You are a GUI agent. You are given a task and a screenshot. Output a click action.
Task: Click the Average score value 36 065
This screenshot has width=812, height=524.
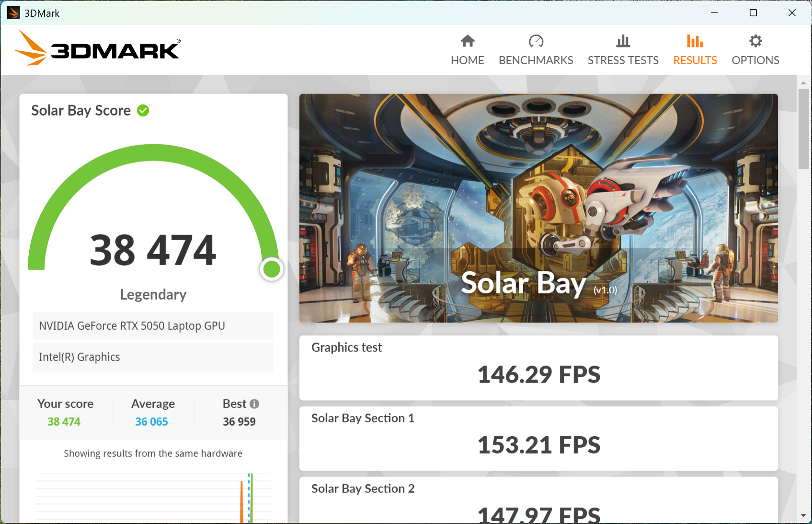pos(151,422)
